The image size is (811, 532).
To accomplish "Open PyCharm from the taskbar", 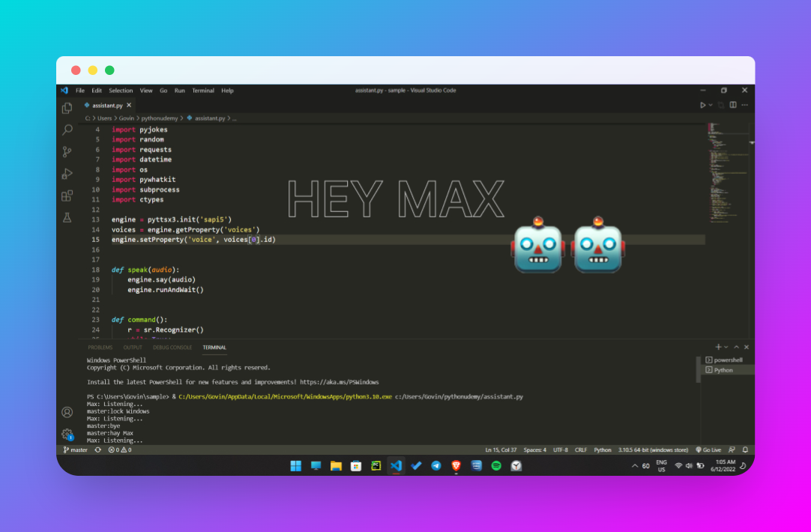I will pos(376,466).
